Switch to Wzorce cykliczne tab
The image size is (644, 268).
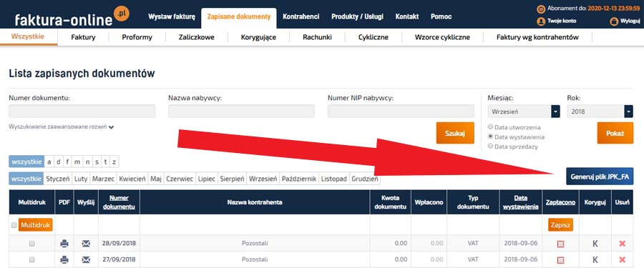coord(442,37)
